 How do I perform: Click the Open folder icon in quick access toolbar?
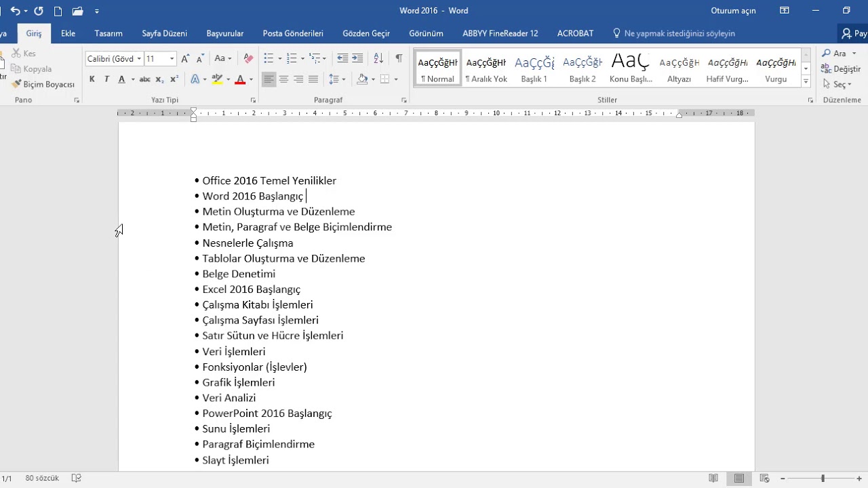(77, 11)
